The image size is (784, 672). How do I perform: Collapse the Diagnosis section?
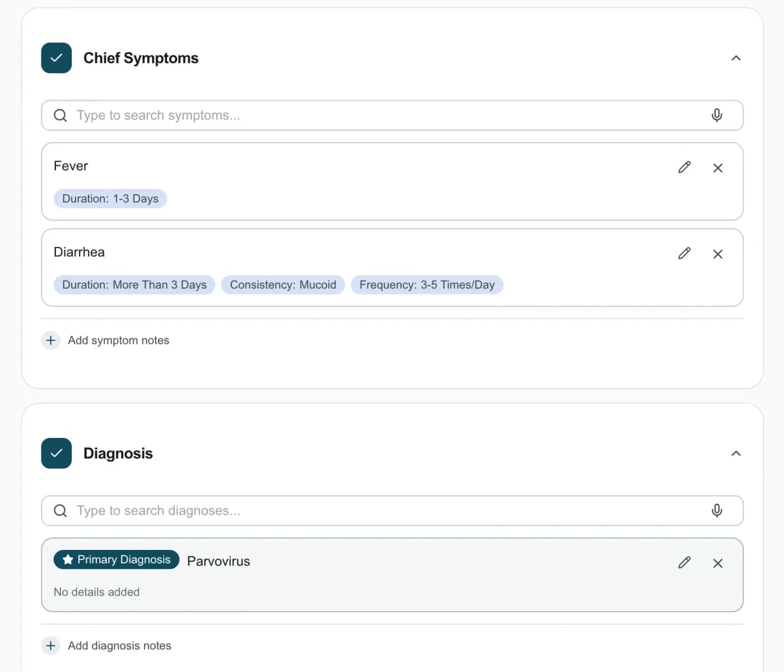[x=736, y=454]
